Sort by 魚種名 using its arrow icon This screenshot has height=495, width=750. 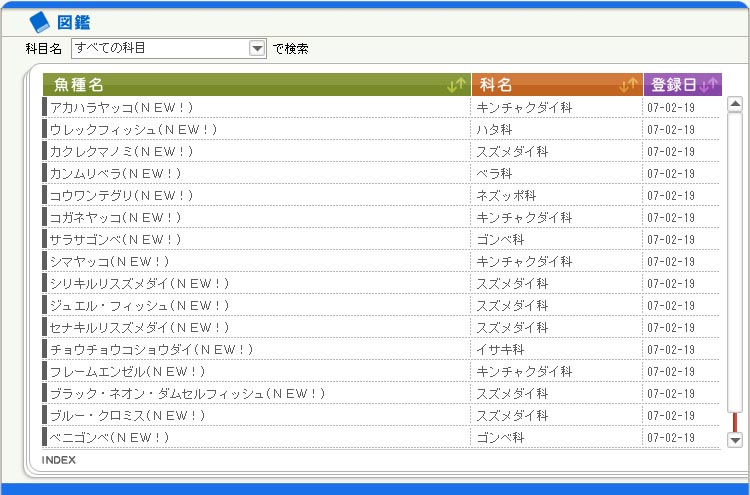[456, 86]
